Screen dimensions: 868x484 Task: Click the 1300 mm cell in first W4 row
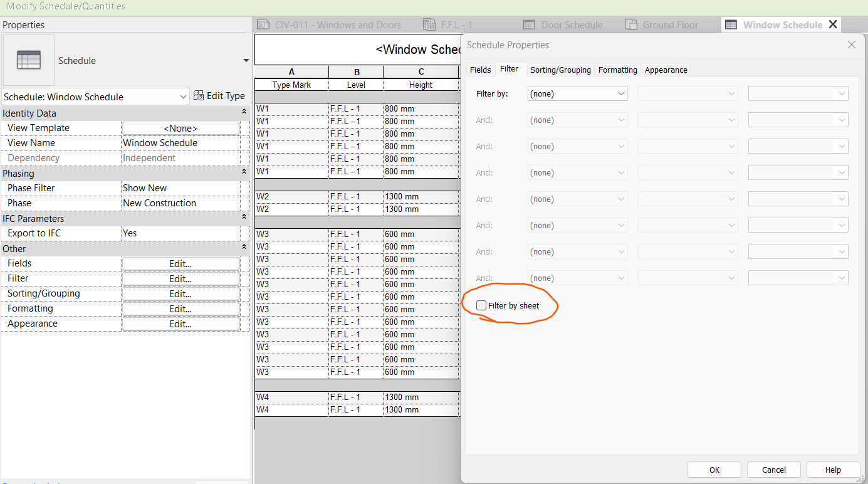pyautogui.click(x=421, y=397)
